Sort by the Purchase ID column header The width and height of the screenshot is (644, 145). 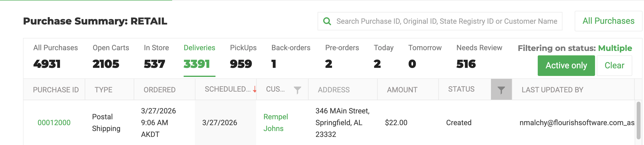coord(56,89)
